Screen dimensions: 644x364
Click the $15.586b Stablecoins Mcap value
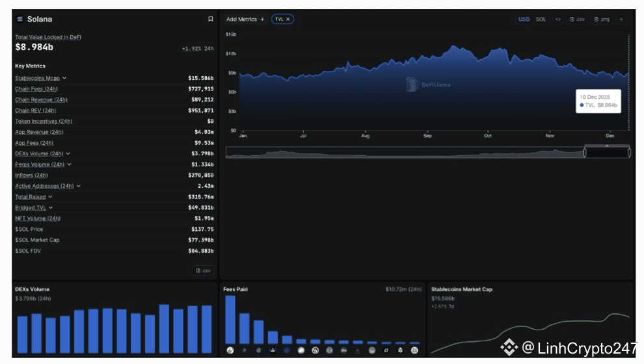[x=201, y=78]
